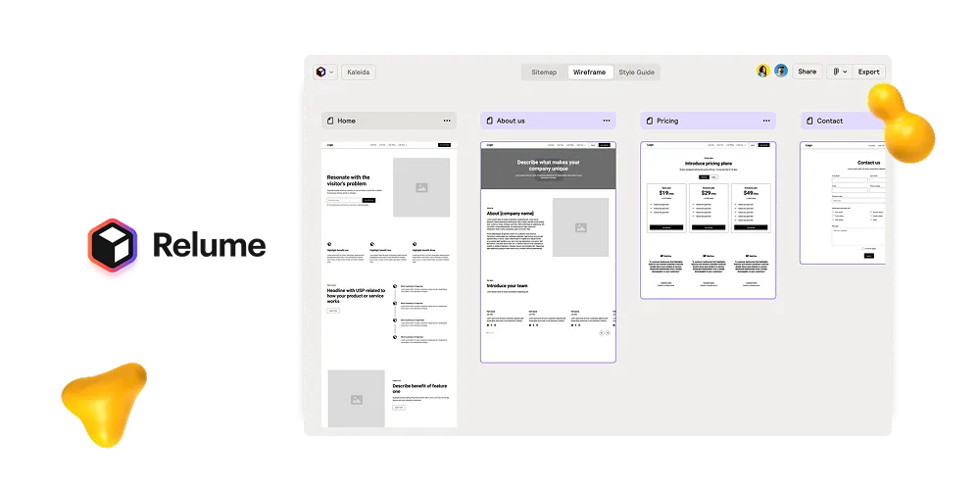Click the outlined button under the USP headline

pyautogui.click(x=333, y=311)
